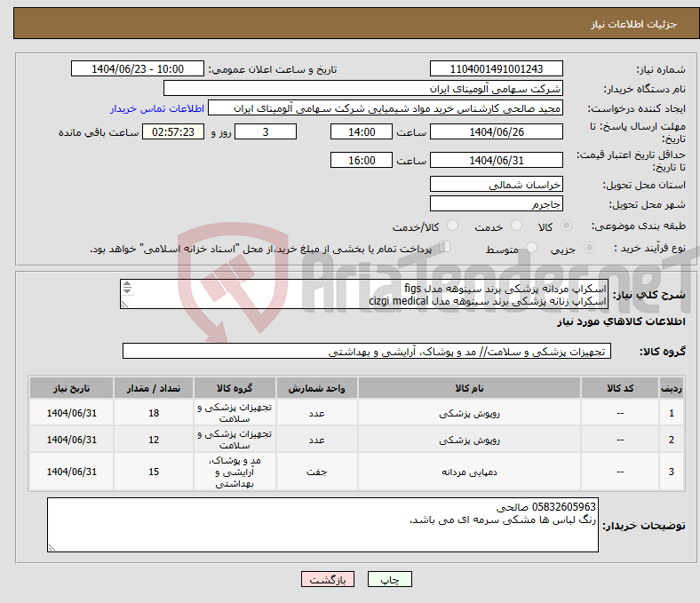This screenshot has width=700, height=603.
Task: Click the deadline time field 14:00
Action: (x=362, y=131)
